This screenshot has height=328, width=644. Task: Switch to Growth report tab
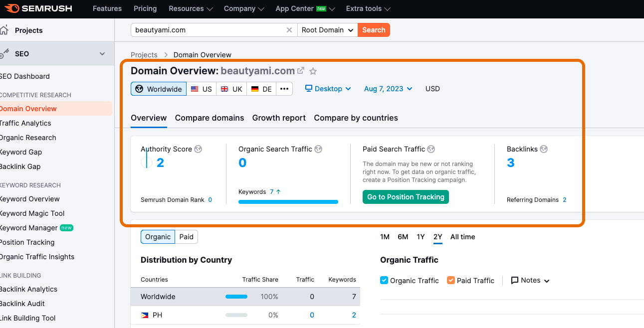coord(279,118)
